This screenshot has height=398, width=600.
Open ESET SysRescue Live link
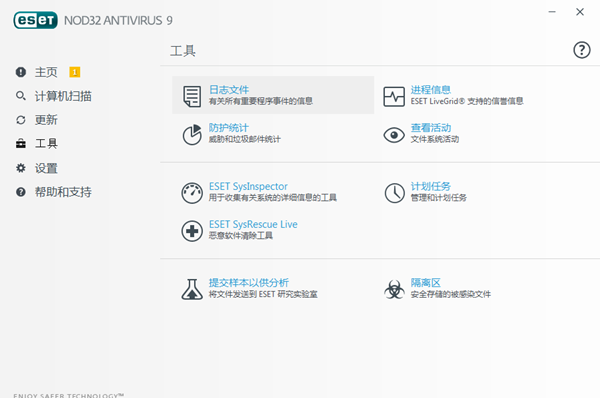253,224
